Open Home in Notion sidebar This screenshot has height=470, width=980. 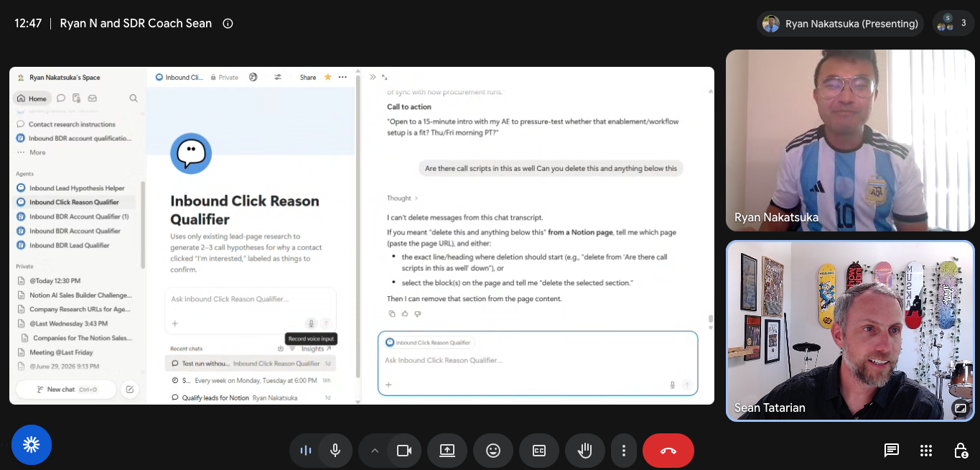pos(32,98)
